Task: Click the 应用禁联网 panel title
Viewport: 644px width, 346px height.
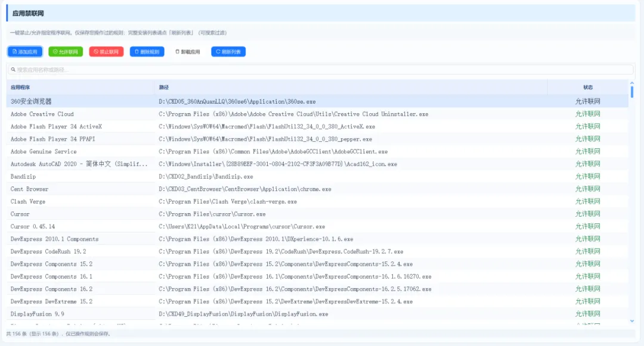Action: [x=28, y=14]
